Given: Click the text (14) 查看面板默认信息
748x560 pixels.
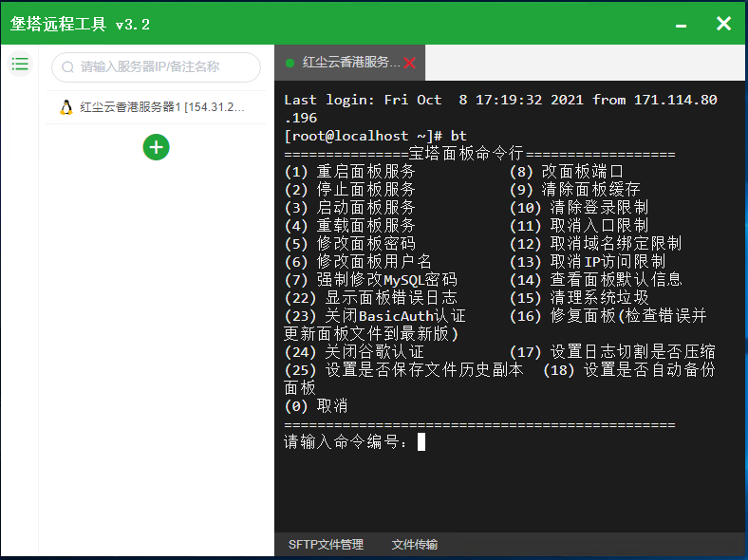Looking at the screenshot, I should pyautogui.click(x=596, y=279).
